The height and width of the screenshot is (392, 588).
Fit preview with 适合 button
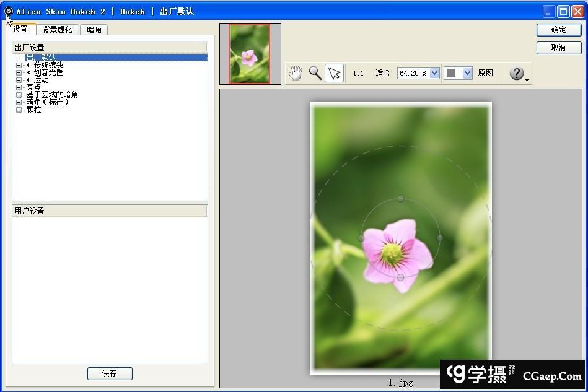[383, 73]
